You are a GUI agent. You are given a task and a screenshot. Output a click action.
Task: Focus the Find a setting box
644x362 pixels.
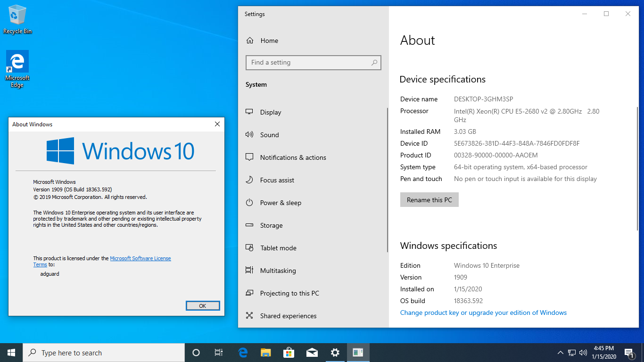pyautogui.click(x=314, y=62)
